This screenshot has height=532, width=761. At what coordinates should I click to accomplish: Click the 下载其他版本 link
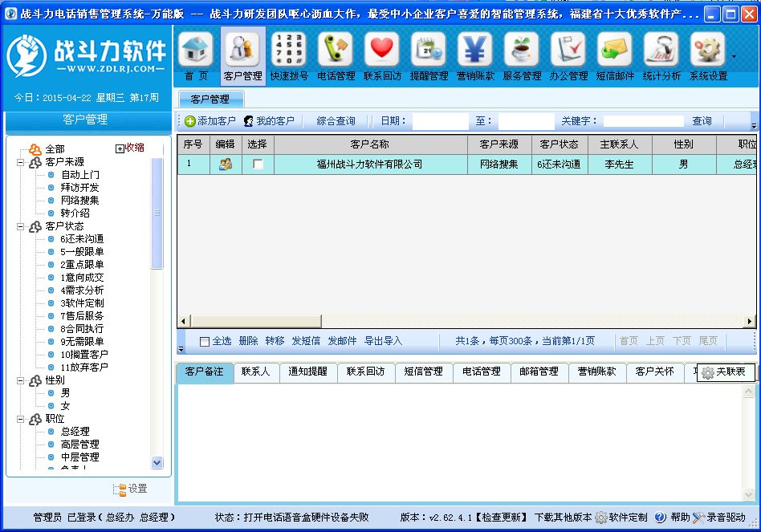click(563, 518)
